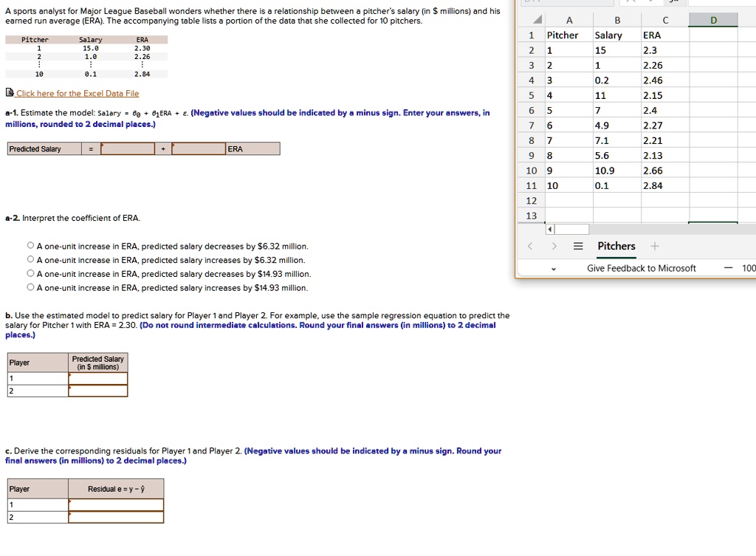Click the zoom out minus icon
The width and height of the screenshot is (756, 556).
[x=728, y=268]
